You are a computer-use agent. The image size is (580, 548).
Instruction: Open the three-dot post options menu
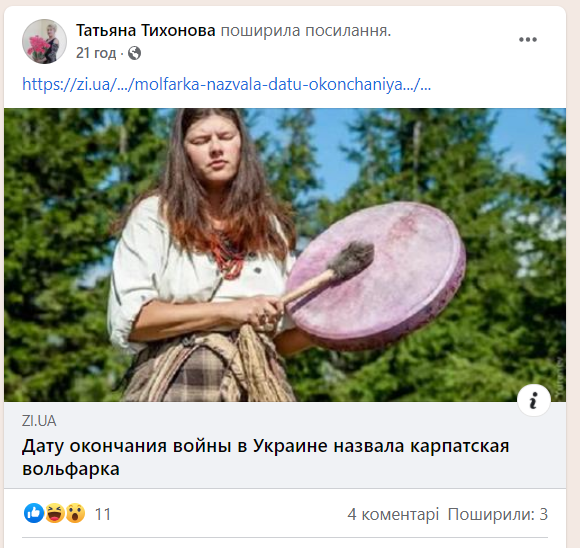point(527,40)
